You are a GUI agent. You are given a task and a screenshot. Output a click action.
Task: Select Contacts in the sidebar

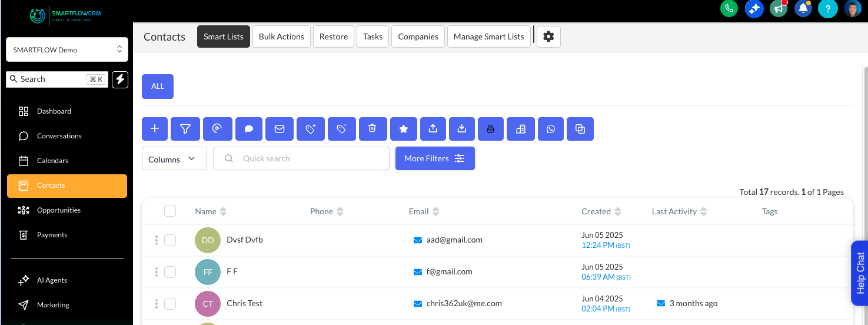[x=67, y=185]
